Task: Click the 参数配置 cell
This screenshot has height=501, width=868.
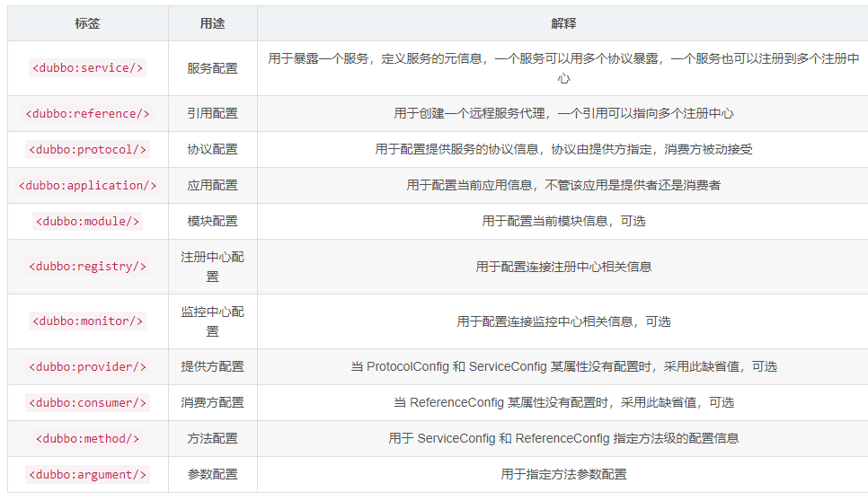Action: 213,474
